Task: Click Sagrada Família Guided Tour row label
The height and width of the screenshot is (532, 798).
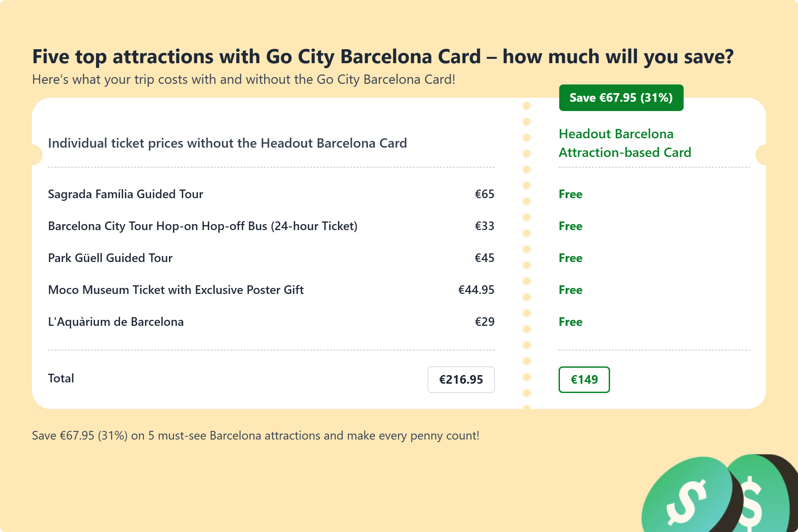Action: [x=126, y=194]
